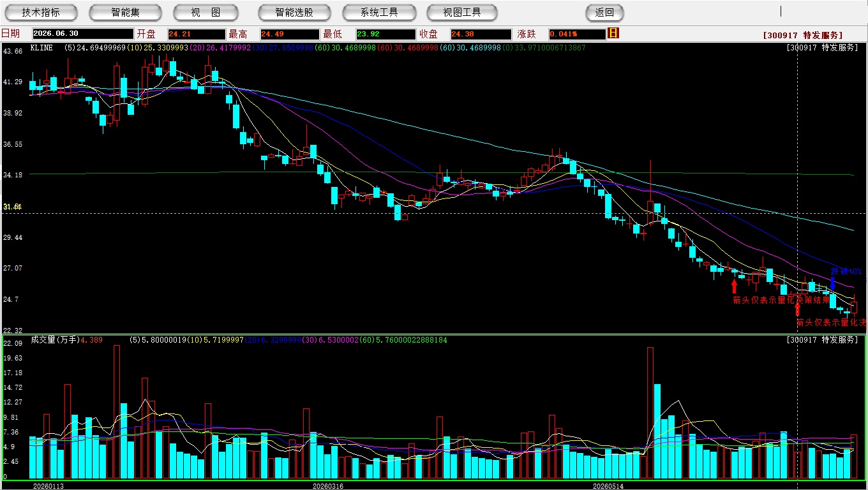Click the 跌破10% annotation text
This screenshot has height=490, width=868.
click(847, 271)
